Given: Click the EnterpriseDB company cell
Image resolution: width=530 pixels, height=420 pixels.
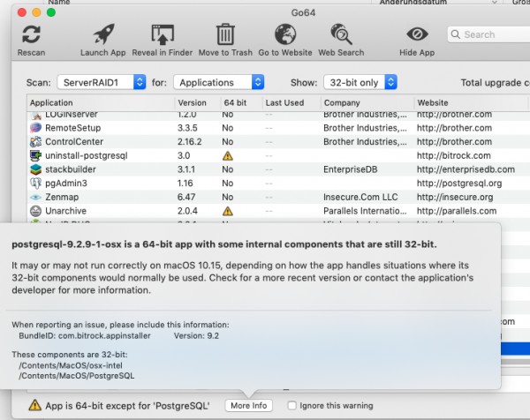Looking at the screenshot, I should click(x=350, y=169).
